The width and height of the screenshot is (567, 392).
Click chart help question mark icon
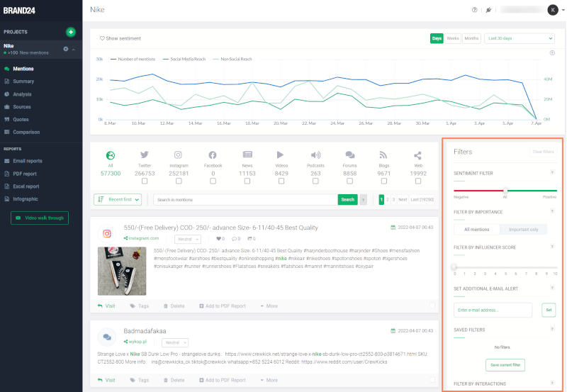[552, 52]
